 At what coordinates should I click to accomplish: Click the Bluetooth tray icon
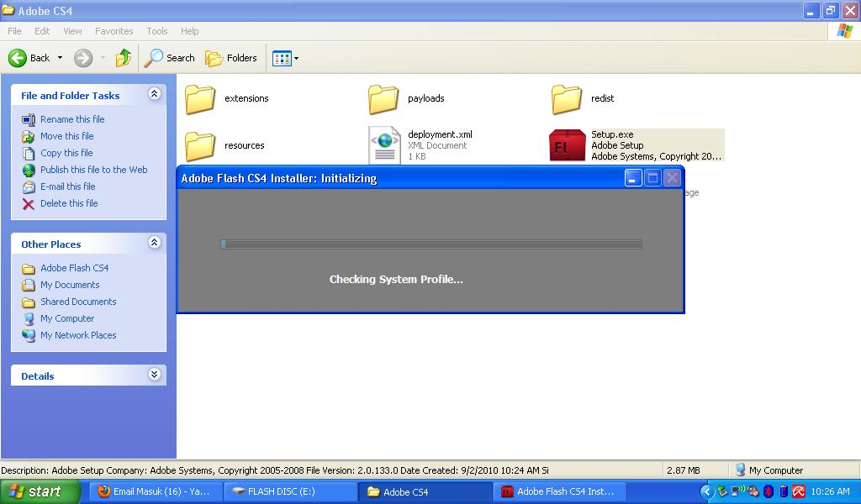[x=769, y=491]
